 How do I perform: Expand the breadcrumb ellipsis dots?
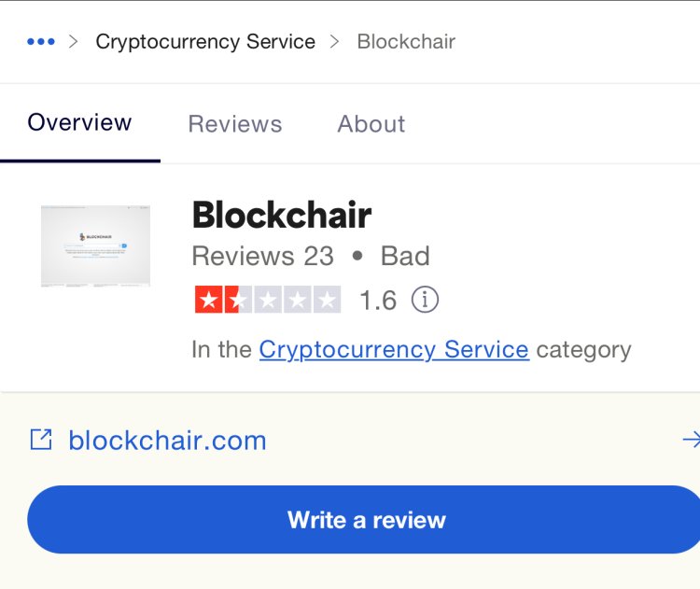(x=41, y=41)
